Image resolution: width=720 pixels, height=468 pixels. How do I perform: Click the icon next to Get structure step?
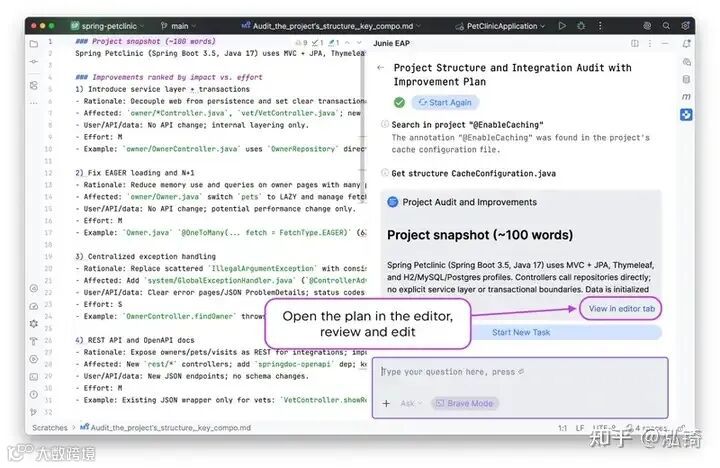(x=385, y=173)
